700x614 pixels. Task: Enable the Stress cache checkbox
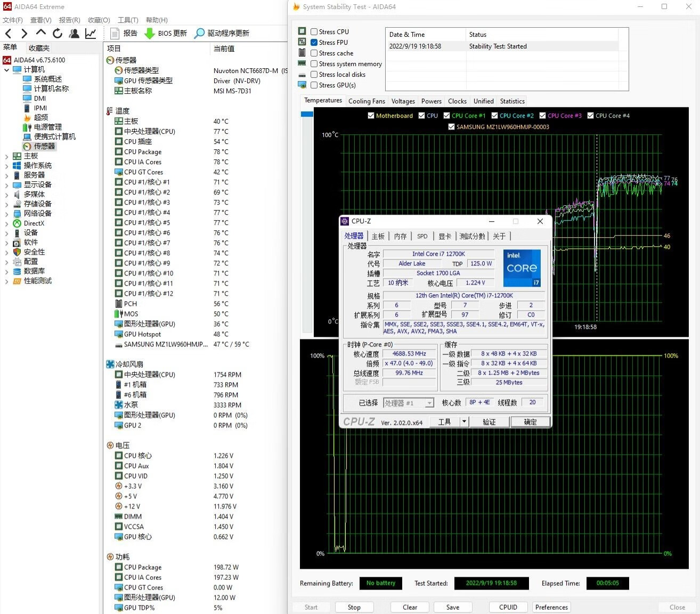314,53
